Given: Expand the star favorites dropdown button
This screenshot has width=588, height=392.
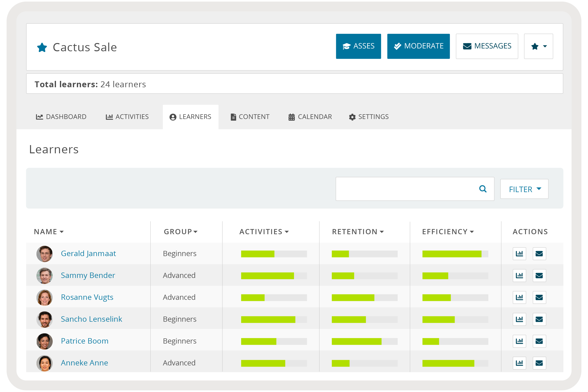Looking at the screenshot, I should [538, 46].
